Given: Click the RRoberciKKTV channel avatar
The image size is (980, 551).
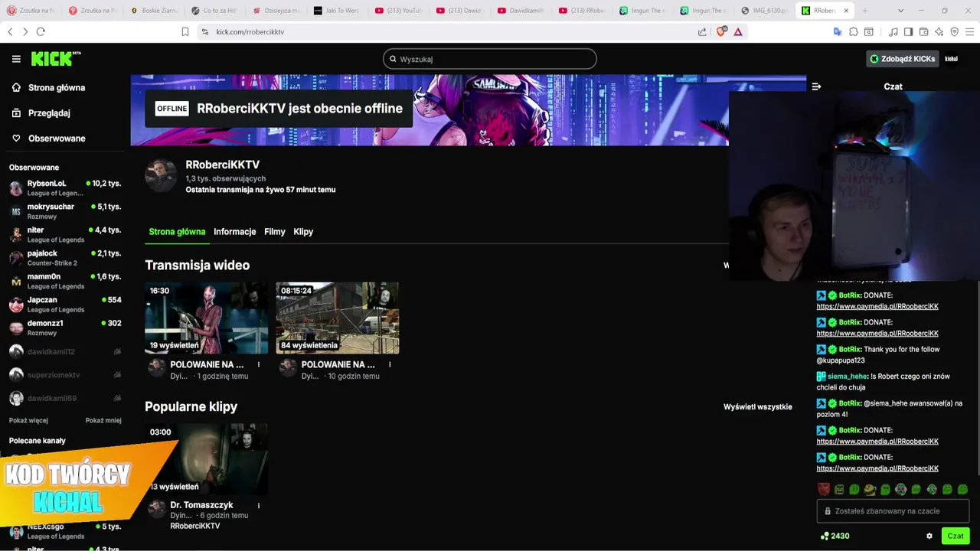Looking at the screenshot, I should point(161,176).
